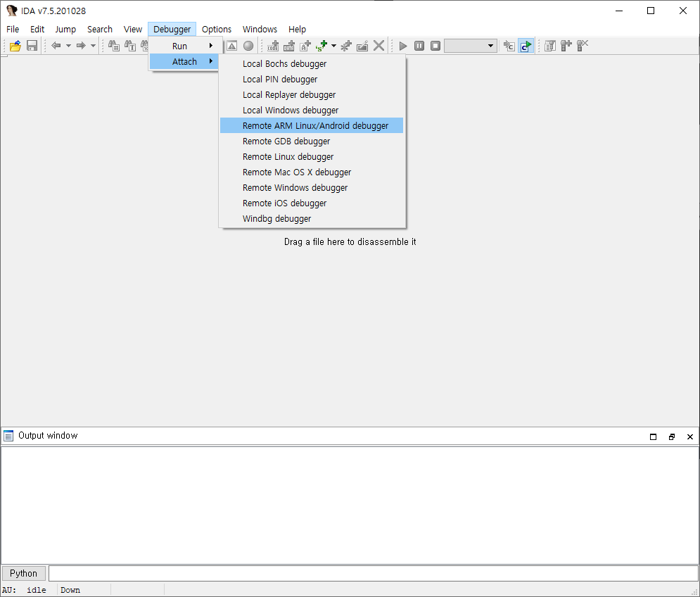The width and height of the screenshot is (700, 597).
Task: Close the open Debugger menu
Action: pos(172,29)
